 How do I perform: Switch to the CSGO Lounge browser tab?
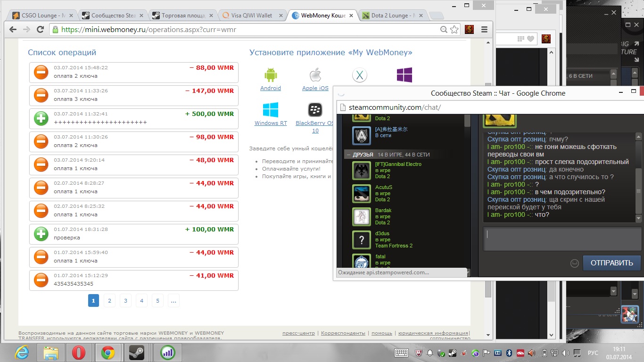pos(42,15)
